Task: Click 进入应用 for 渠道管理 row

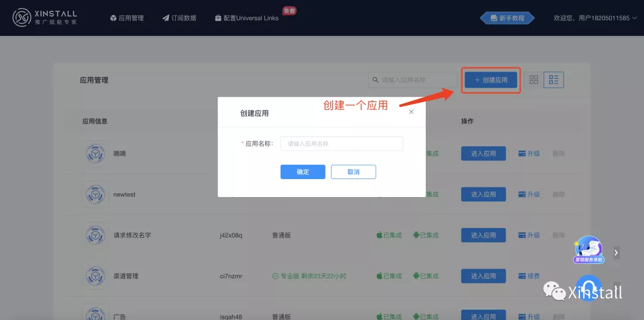Action: point(484,276)
